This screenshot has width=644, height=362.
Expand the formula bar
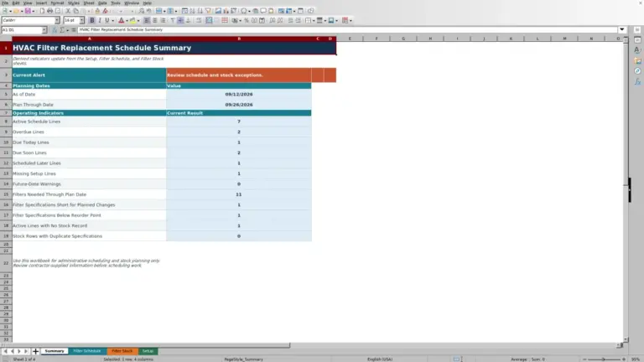pos(622,29)
